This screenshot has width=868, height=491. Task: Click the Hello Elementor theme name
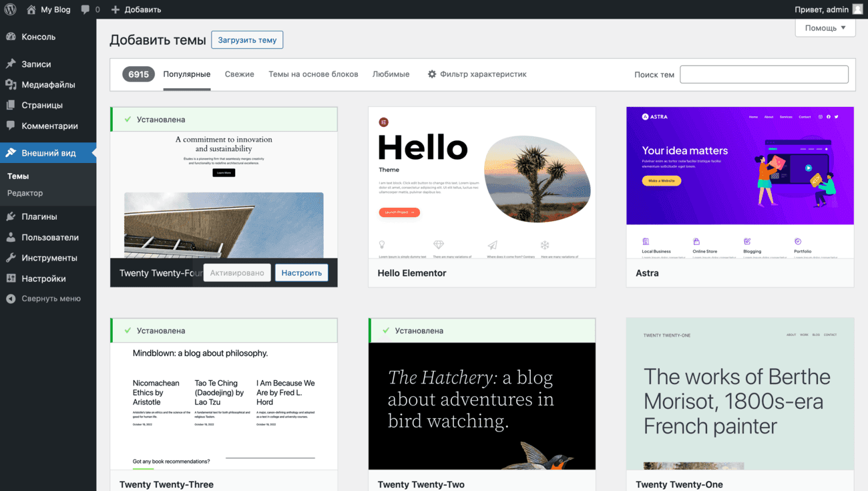coord(412,273)
